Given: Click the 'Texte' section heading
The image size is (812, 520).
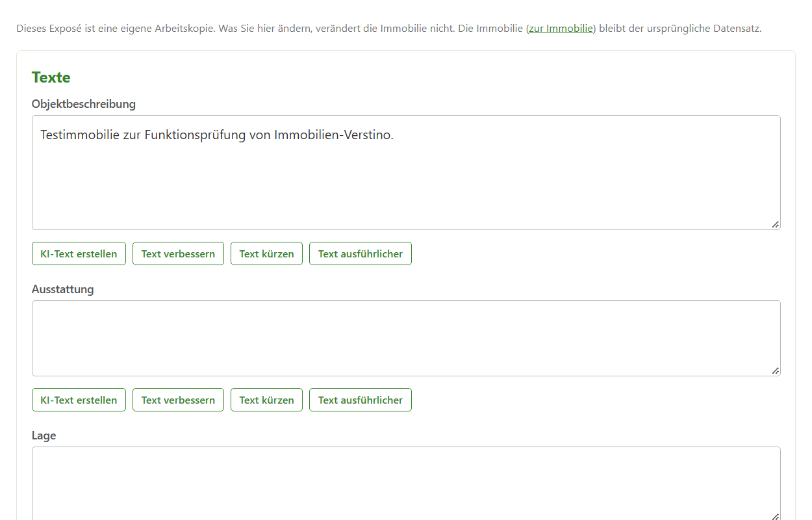Looking at the screenshot, I should [51, 77].
